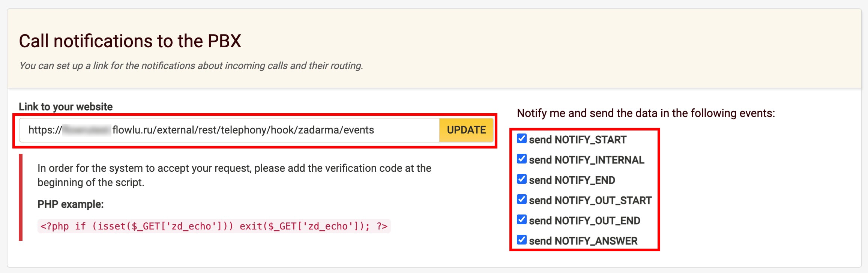Click the 'send NOTIFY_OUT_START' label text

click(x=590, y=201)
